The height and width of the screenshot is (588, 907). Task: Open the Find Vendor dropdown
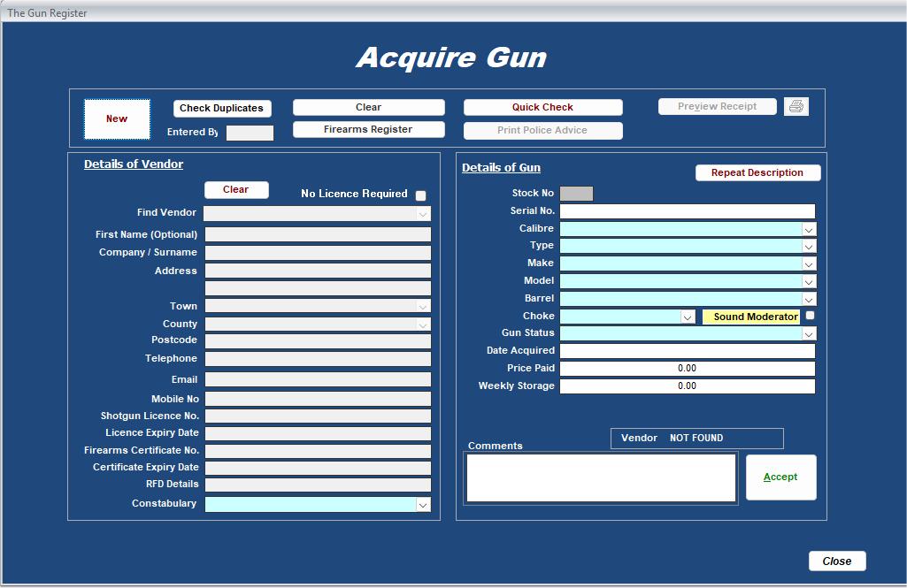click(x=424, y=212)
